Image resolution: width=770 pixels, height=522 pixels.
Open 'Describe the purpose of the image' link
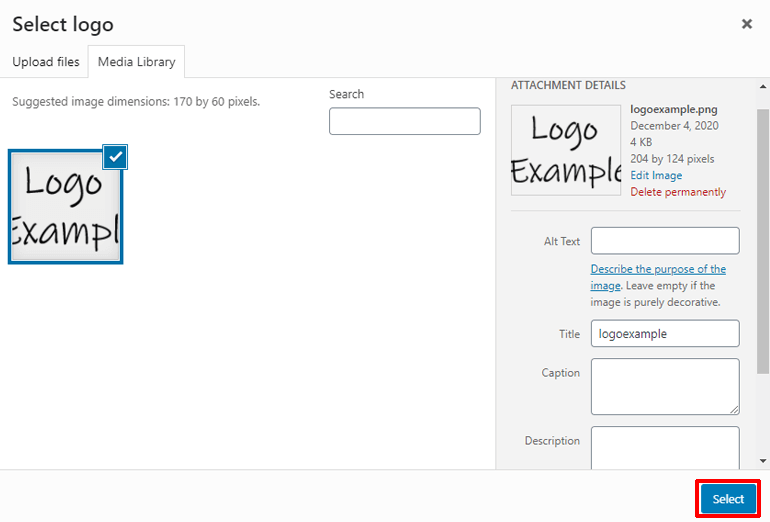(x=658, y=270)
